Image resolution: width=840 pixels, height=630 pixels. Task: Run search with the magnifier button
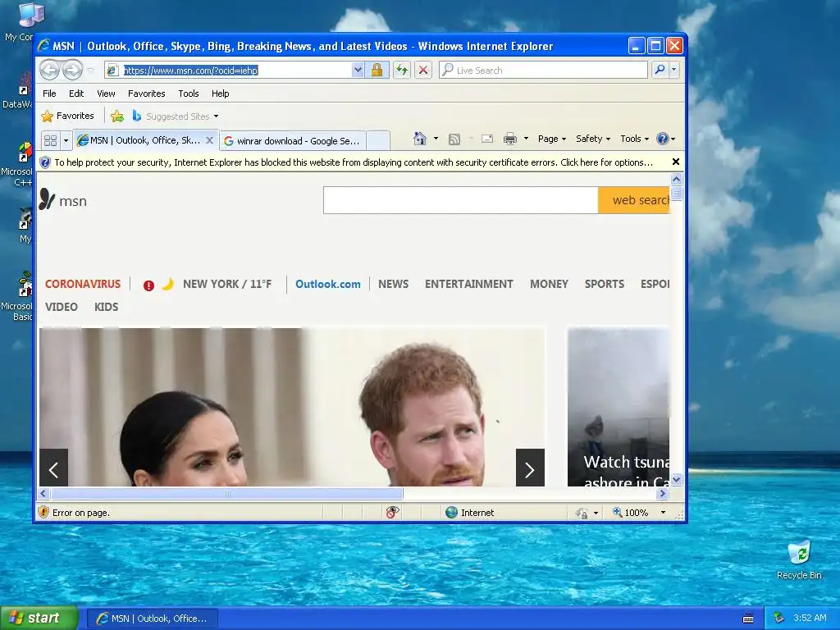[x=660, y=71]
